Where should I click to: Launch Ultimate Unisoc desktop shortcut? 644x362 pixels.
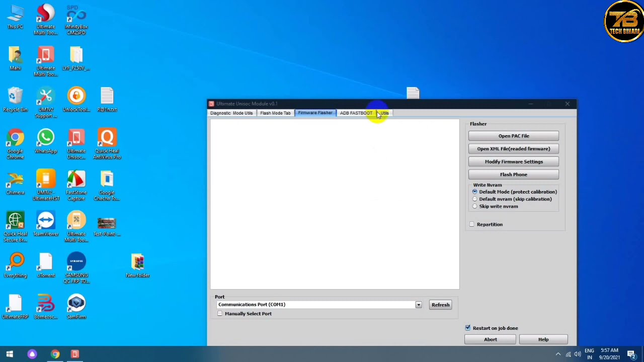click(x=76, y=144)
